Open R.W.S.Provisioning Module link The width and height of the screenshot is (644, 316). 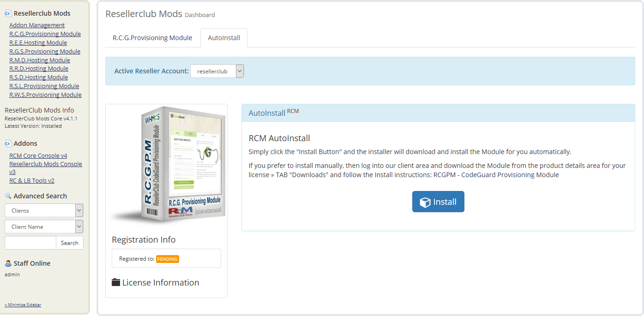pyautogui.click(x=45, y=95)
